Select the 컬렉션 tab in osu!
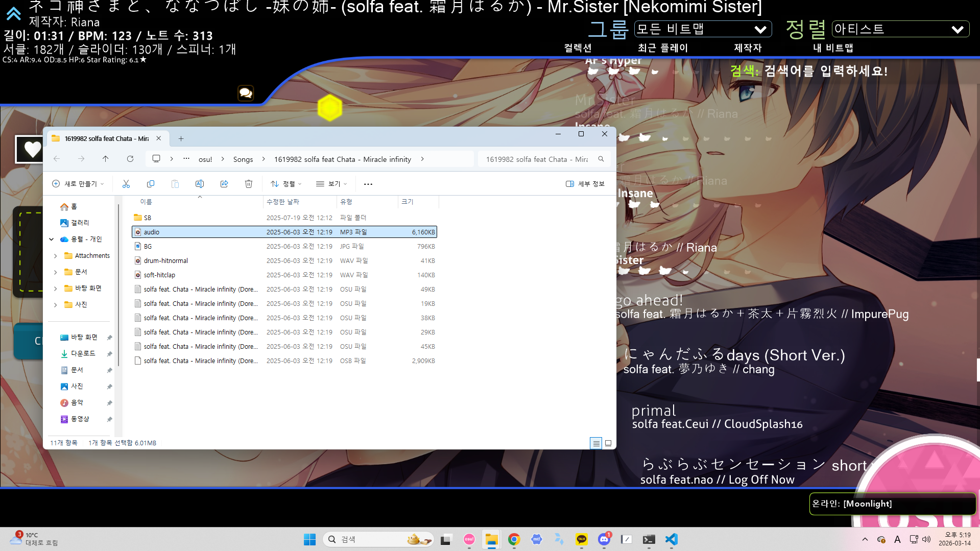This screenshot has width=980, height=551. [578, 48]
